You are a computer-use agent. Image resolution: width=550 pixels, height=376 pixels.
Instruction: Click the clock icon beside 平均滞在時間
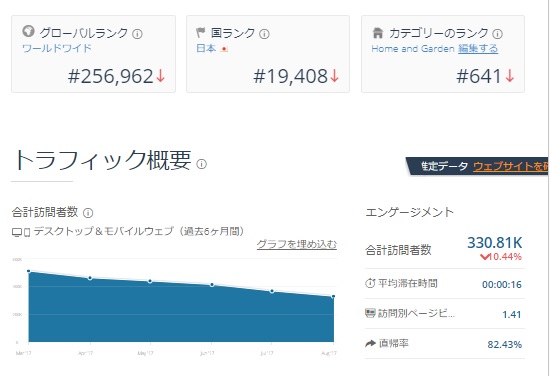(x=370, y=283)
